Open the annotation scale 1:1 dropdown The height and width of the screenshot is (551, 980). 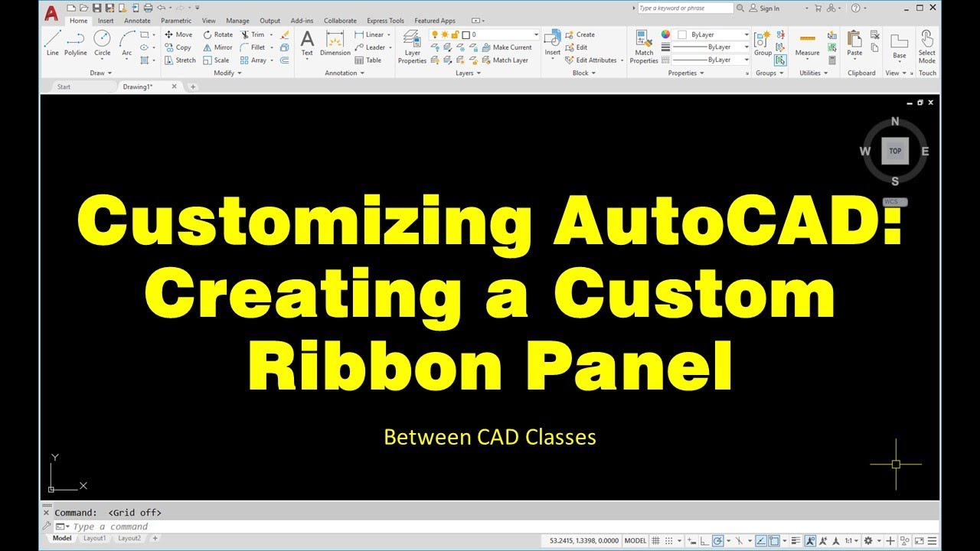click(x=853, y=541)
